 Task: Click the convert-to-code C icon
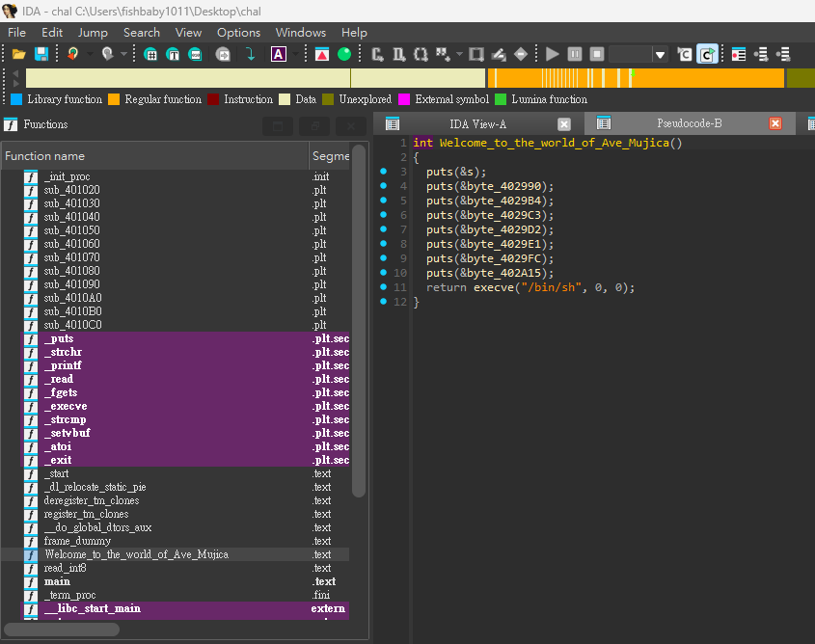pos(377,54)
